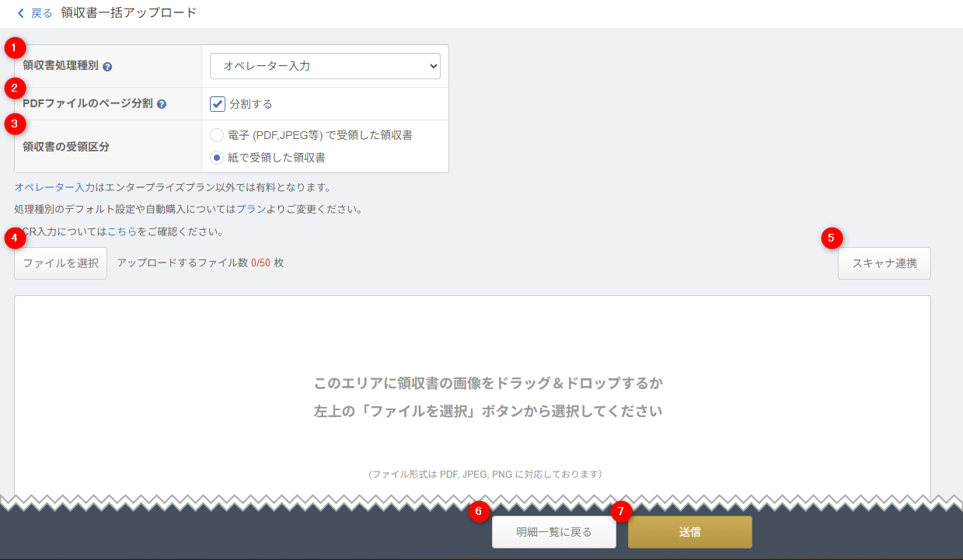The image size is (963, 560).
Task: Open help icon beside PDFファイルのページ分割
Action: click(162, 104)
